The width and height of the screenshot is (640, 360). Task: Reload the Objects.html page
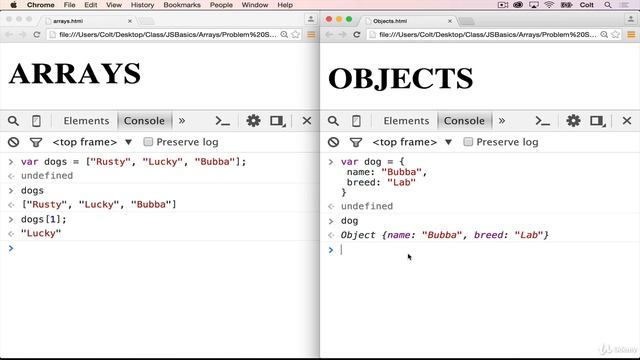357,35
